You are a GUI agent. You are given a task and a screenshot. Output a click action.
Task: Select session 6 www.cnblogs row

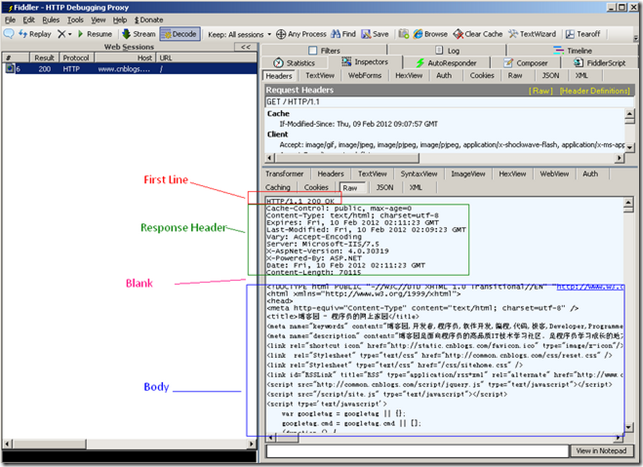coord(130,69)
